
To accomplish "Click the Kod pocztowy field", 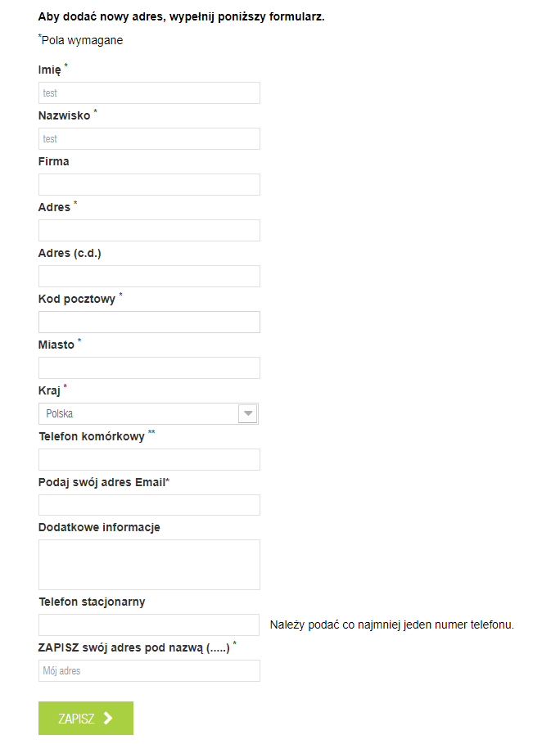I will click(149, 322).
